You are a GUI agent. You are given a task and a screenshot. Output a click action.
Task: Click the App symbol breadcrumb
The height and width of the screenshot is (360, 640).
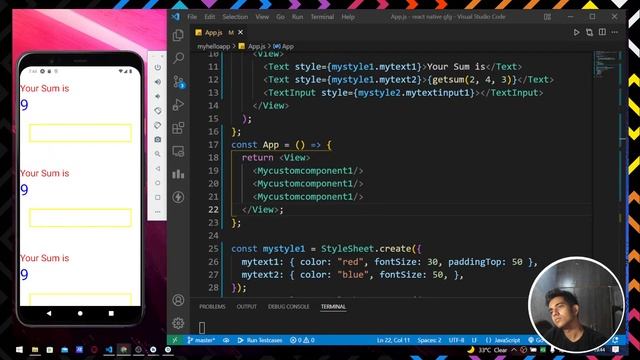click(x=284, y=47)
